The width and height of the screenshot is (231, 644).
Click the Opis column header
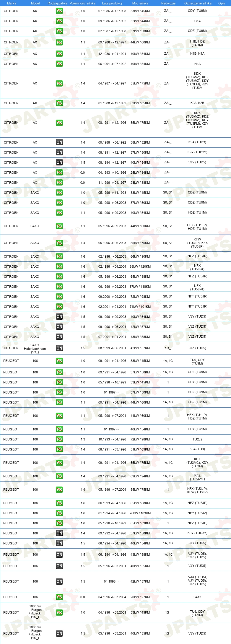(222, 3)
